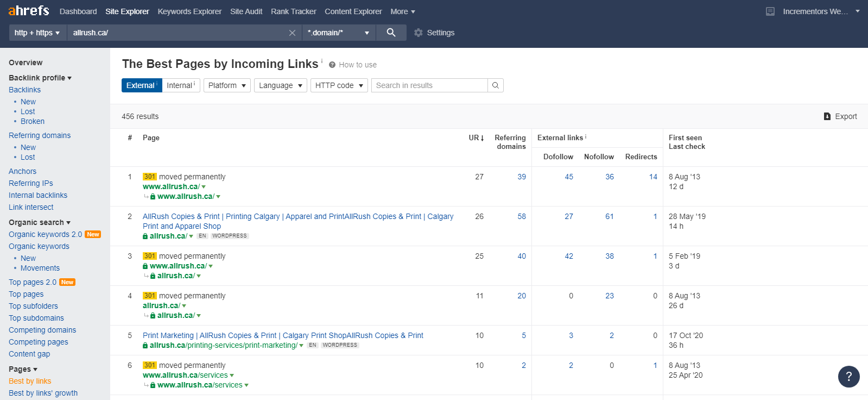The image size is (868, 400).
Task: Click the Ahrefs logo
Action: click(x=28, y=11)
